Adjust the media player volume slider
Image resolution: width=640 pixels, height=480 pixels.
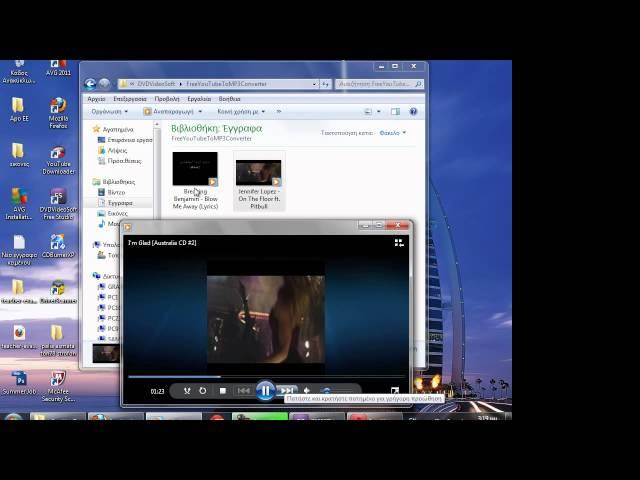328,391
